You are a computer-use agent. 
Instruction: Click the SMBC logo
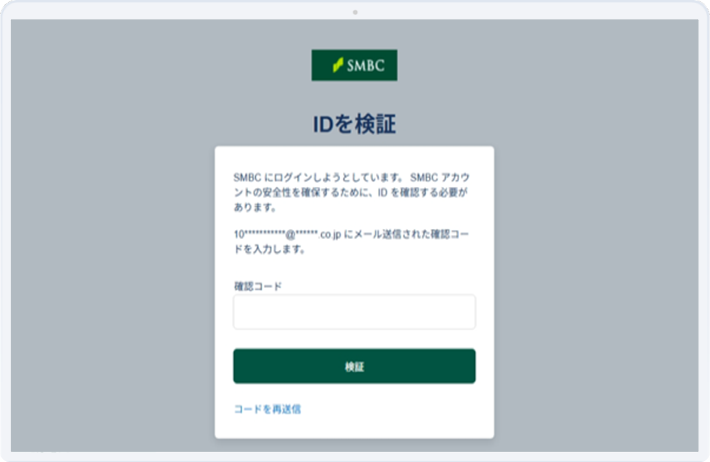pos(354,65)
